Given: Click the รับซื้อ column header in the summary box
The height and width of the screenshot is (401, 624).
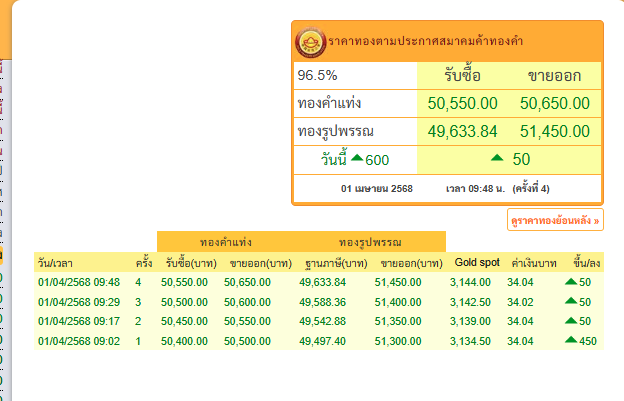Looking at the screenshot, I should click(462, 75).
